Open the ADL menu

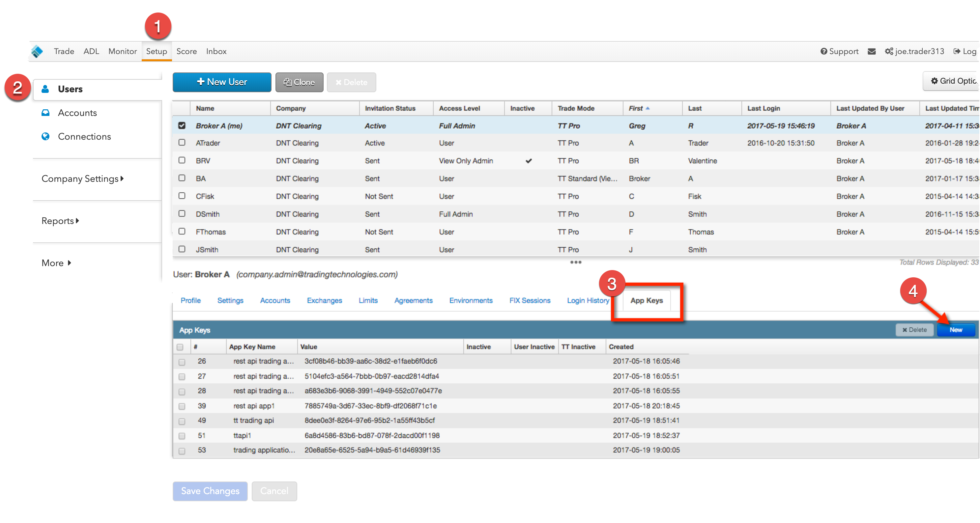point(91,51)
